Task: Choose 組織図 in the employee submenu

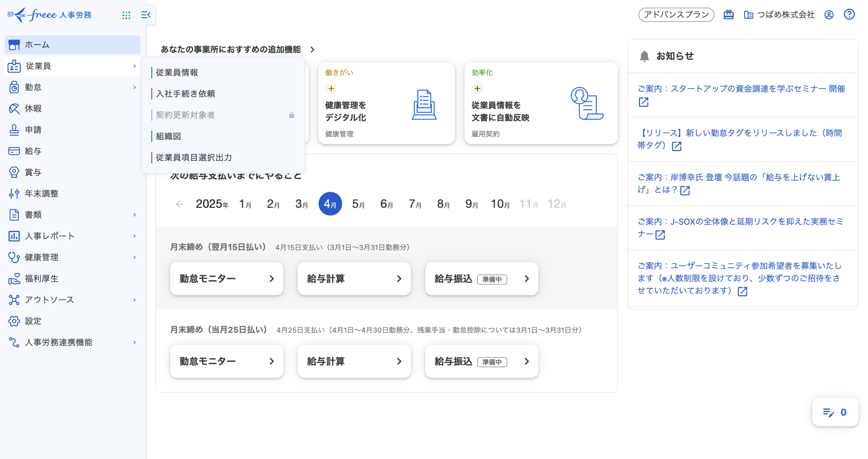Action: tap(169, 136)
